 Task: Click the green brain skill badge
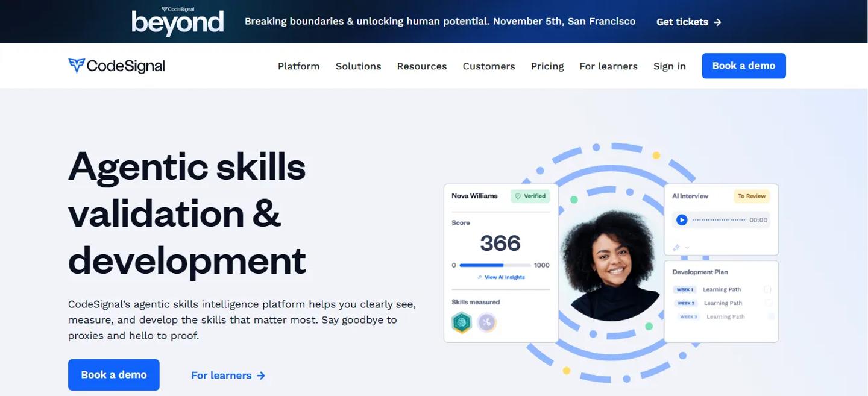point(462,322)
